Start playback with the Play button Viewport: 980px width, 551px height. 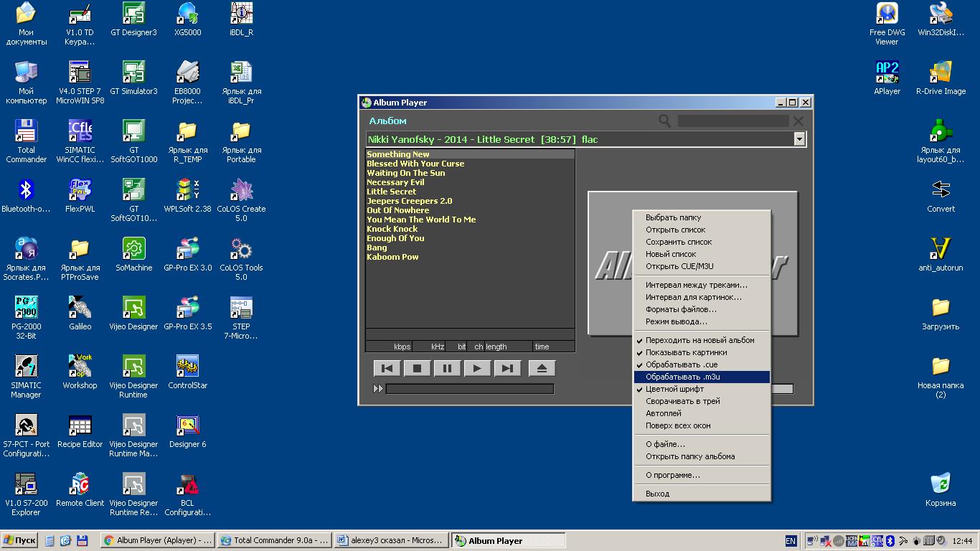pyautogui.click(x=477, y=369)
